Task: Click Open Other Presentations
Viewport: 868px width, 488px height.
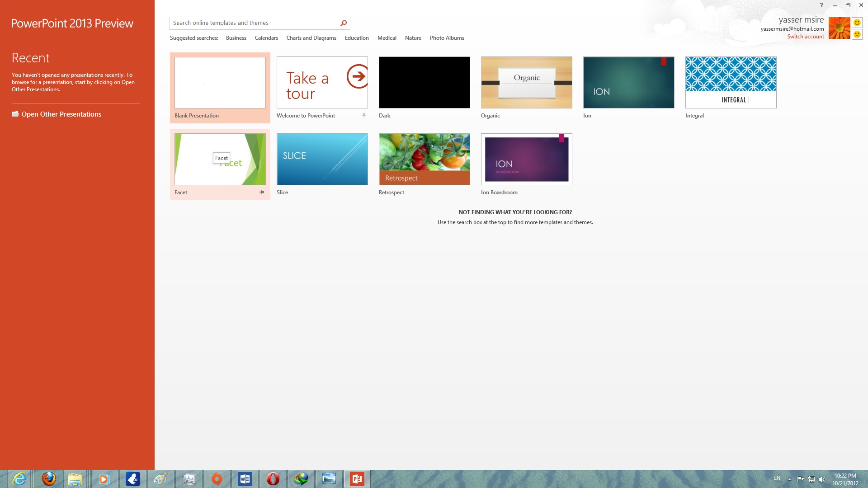Action: (x=61, y=114)
